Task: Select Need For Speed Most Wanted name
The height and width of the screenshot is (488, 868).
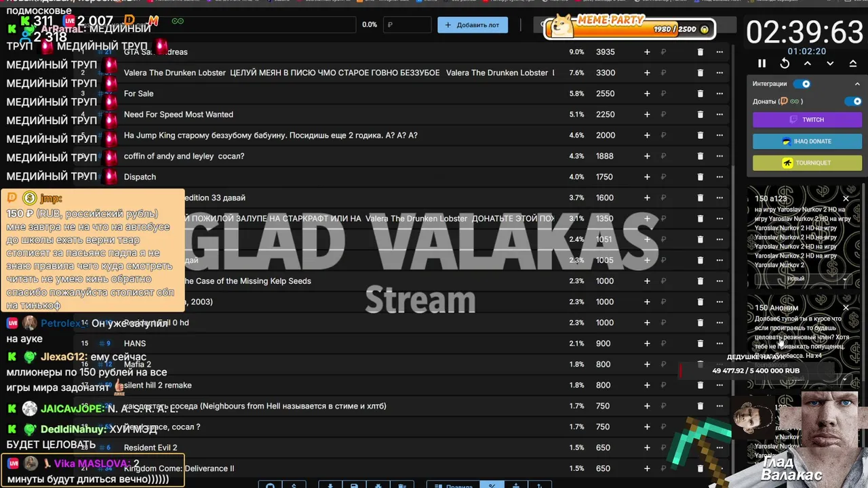Action: (x=178, y=115)
